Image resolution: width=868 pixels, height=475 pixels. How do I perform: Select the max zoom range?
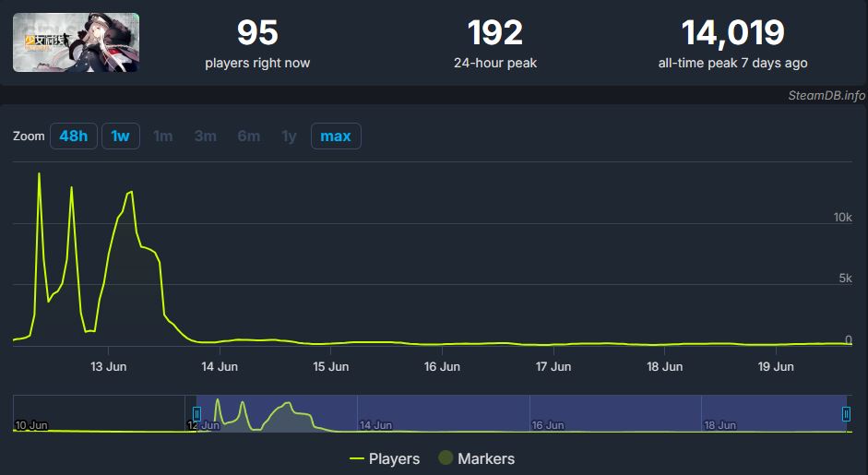[336, 137]
